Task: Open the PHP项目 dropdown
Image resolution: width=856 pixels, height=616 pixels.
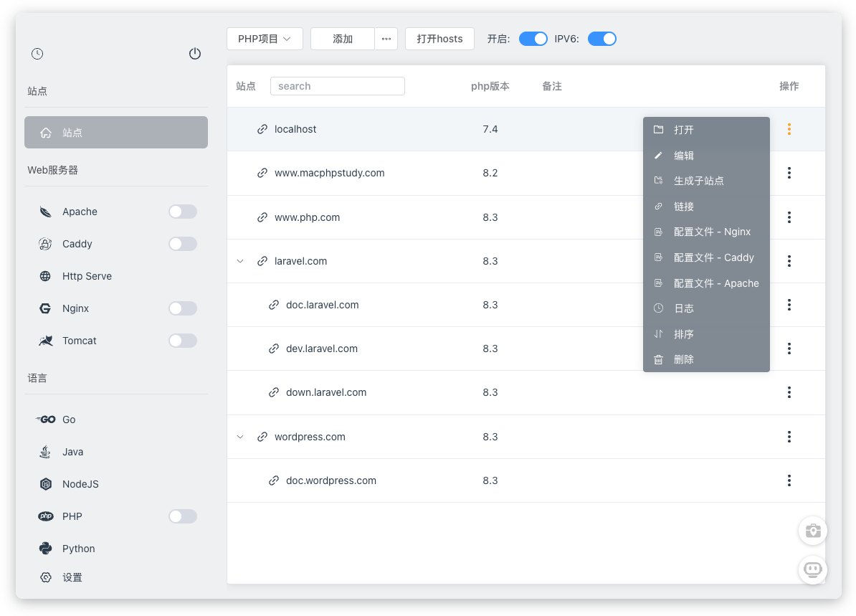Action: coord(265,39)
